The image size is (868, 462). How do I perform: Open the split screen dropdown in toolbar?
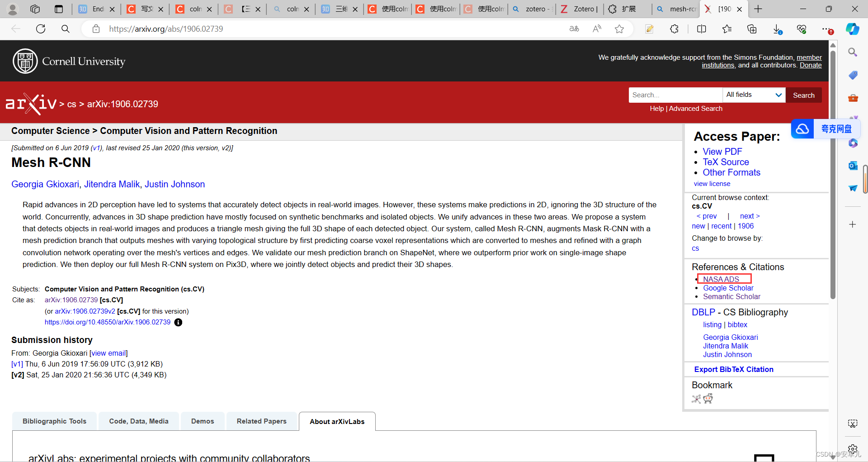[x=701, y=29]
